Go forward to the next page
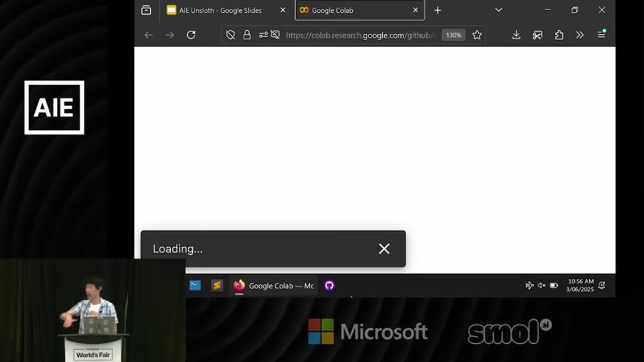644x362 pixels. coord(170,35)
